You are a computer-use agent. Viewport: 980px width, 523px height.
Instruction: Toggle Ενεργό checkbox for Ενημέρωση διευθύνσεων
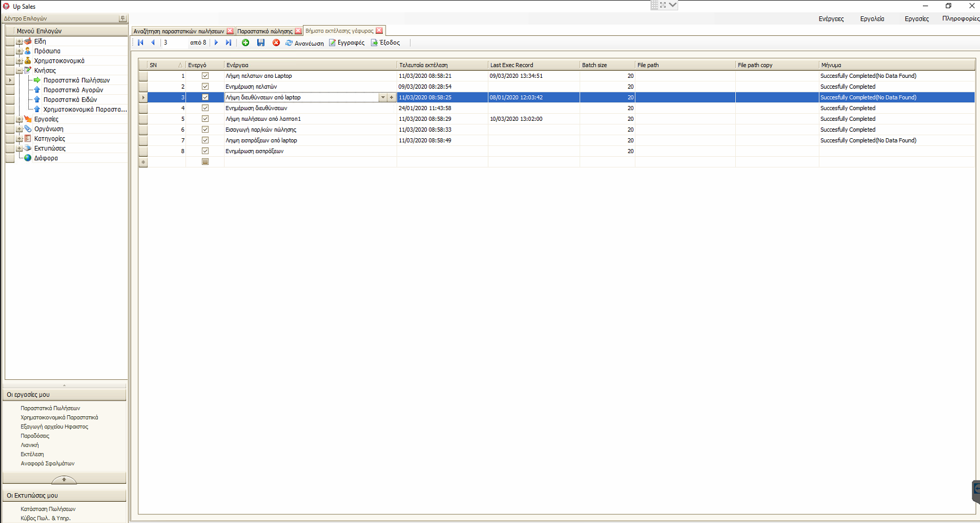point(205,108)
